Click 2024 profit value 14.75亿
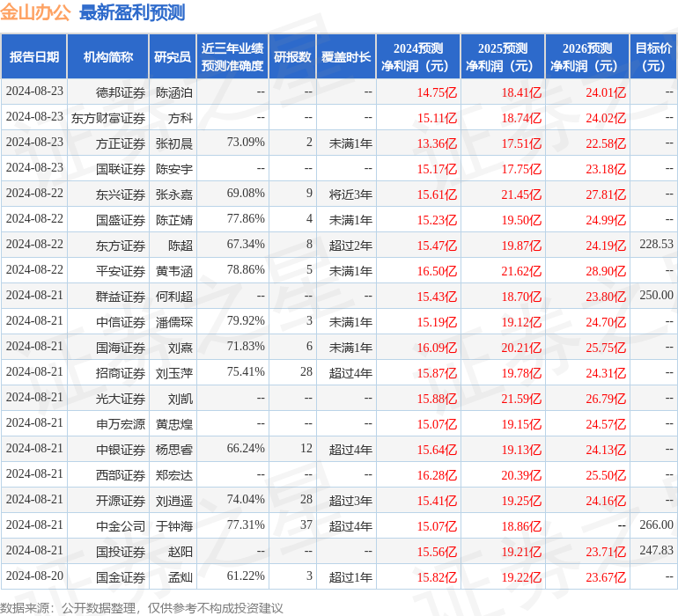Screen dimensions: 678x616 click(x=437, y=92)
